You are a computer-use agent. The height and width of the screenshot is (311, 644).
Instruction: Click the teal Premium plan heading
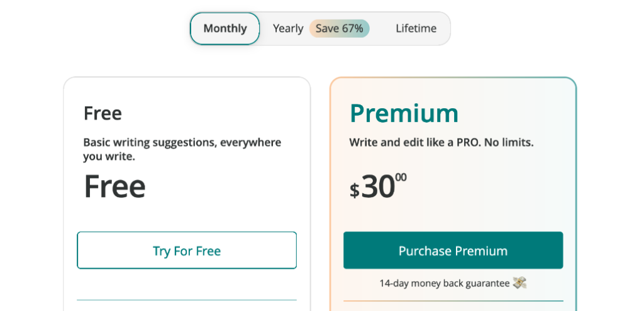[x=404, y=113]
